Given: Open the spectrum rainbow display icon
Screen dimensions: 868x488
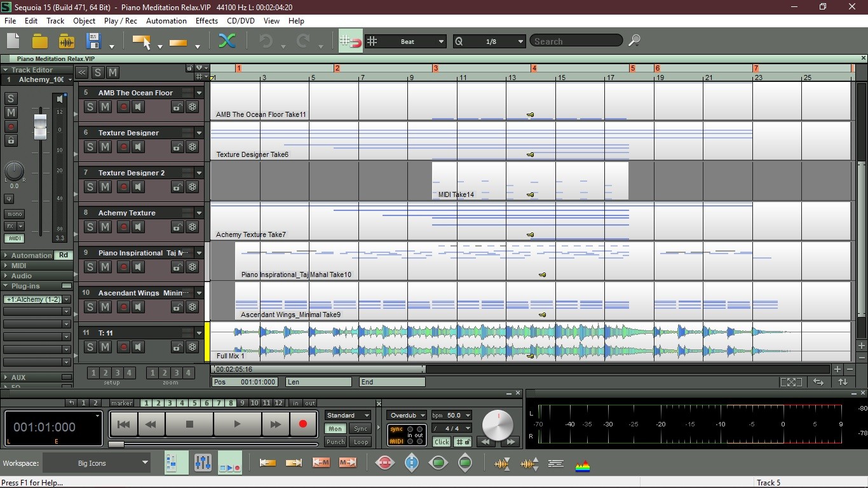Looking at the screenshot, I should tap(583, 465).
